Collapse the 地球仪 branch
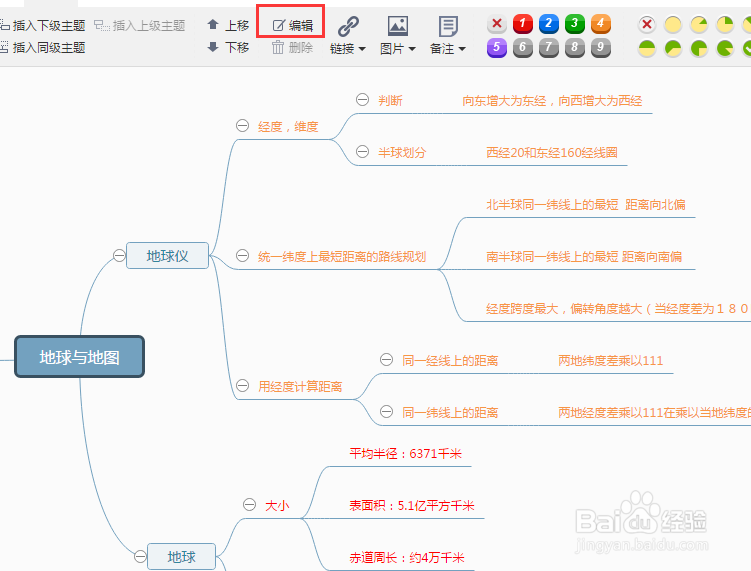 (x=119, y=255)
